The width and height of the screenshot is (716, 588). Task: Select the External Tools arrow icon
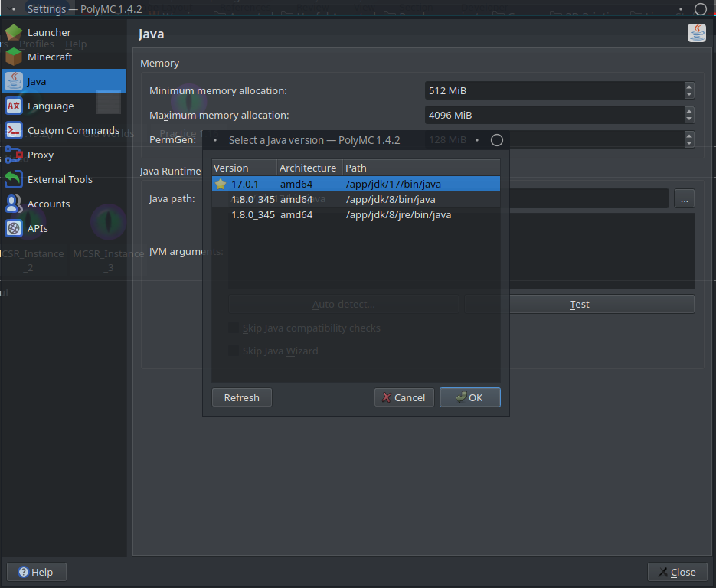14,179
